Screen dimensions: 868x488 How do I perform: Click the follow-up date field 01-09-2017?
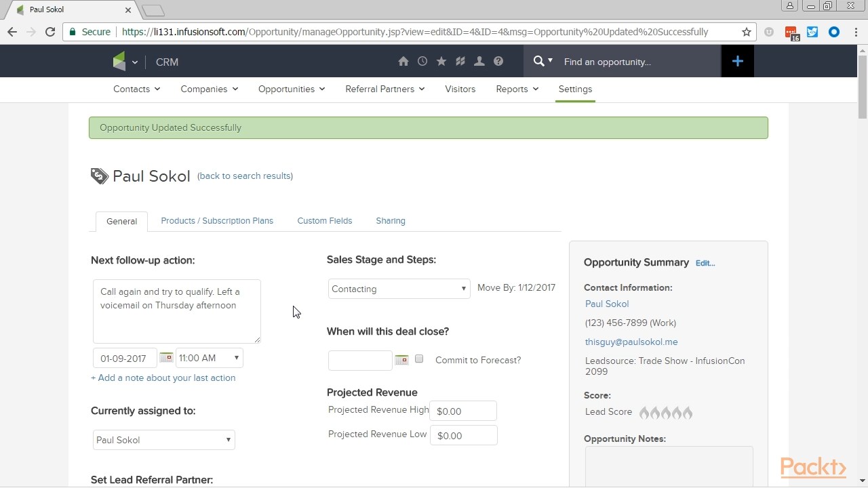pos(125,358)
